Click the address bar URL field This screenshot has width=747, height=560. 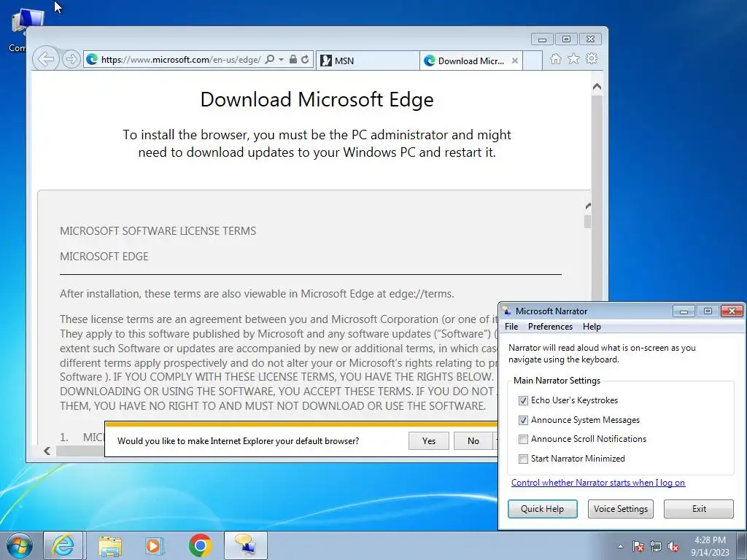coord(181,60)
